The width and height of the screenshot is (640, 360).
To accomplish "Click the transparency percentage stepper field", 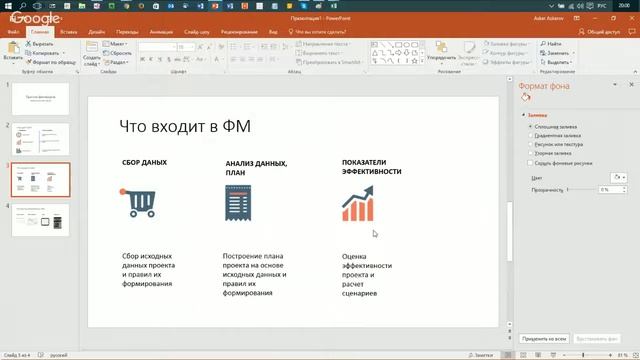I will click(613, 190).
